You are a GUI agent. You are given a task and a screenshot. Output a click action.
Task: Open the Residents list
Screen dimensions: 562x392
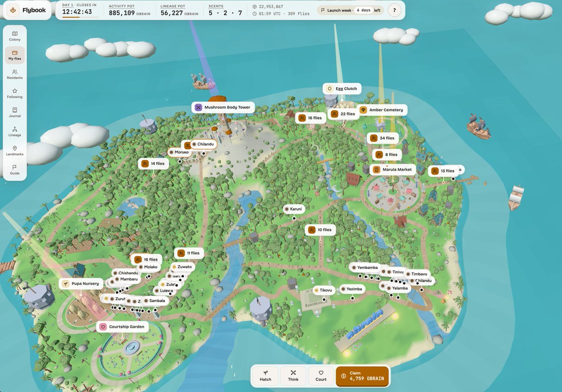tap(15, 74)
